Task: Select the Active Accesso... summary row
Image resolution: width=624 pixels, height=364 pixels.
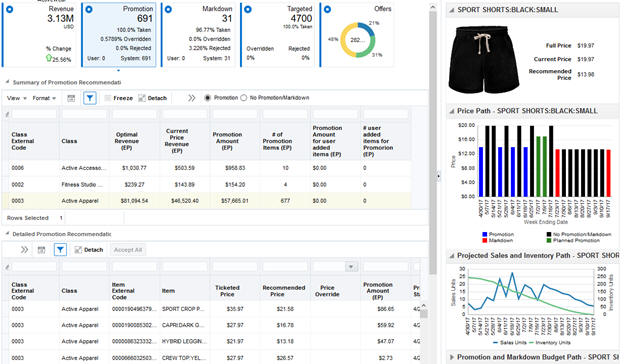Action: (x=207, y=168)
